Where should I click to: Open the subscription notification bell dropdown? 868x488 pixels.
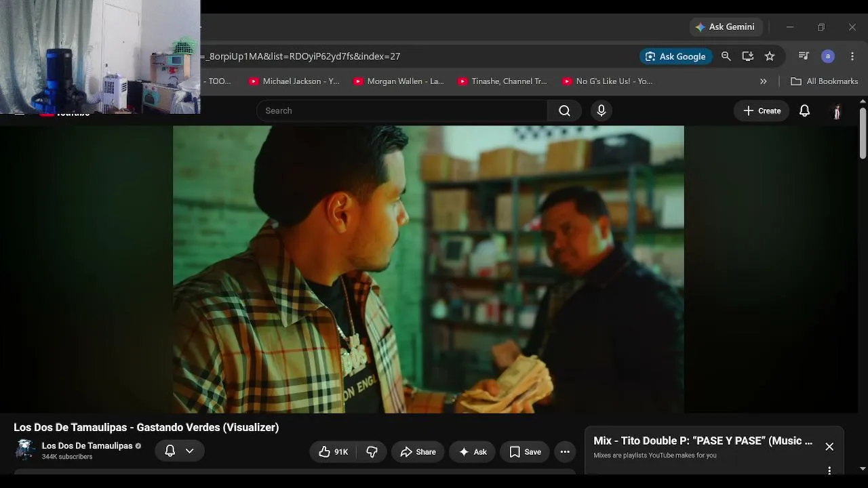click(180, 451)
